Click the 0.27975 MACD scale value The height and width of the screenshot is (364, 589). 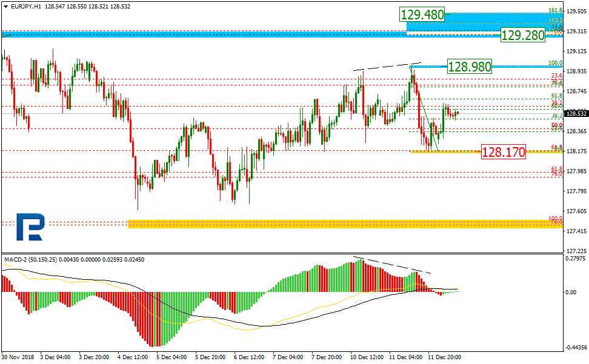click(575, 258)
